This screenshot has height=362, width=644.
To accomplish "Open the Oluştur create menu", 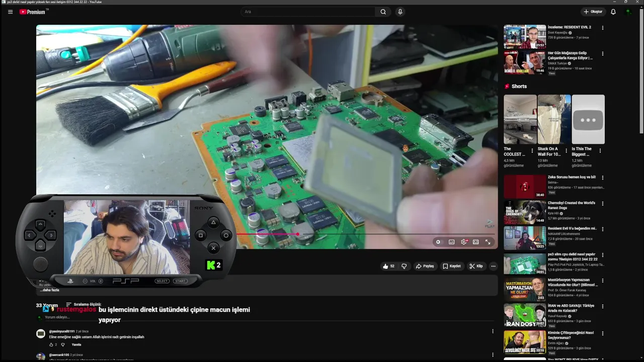I will point(593,12).
